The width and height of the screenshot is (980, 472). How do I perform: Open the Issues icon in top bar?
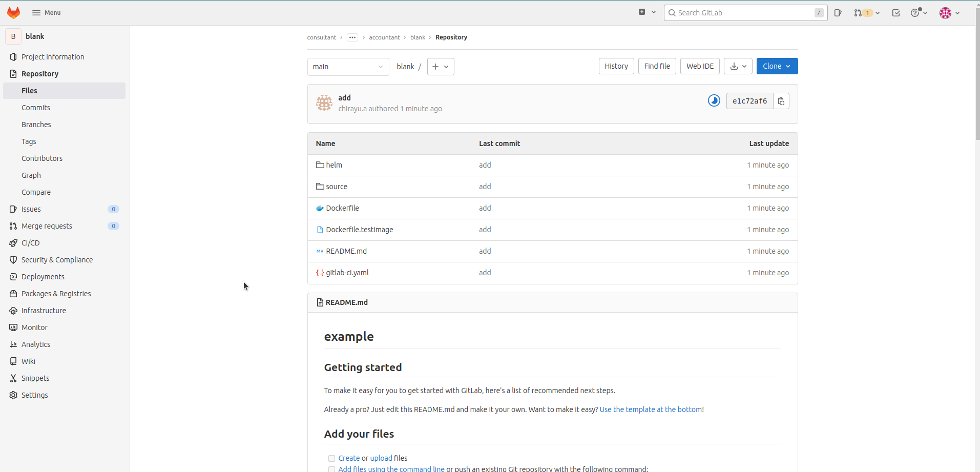(x=838, y=13)
